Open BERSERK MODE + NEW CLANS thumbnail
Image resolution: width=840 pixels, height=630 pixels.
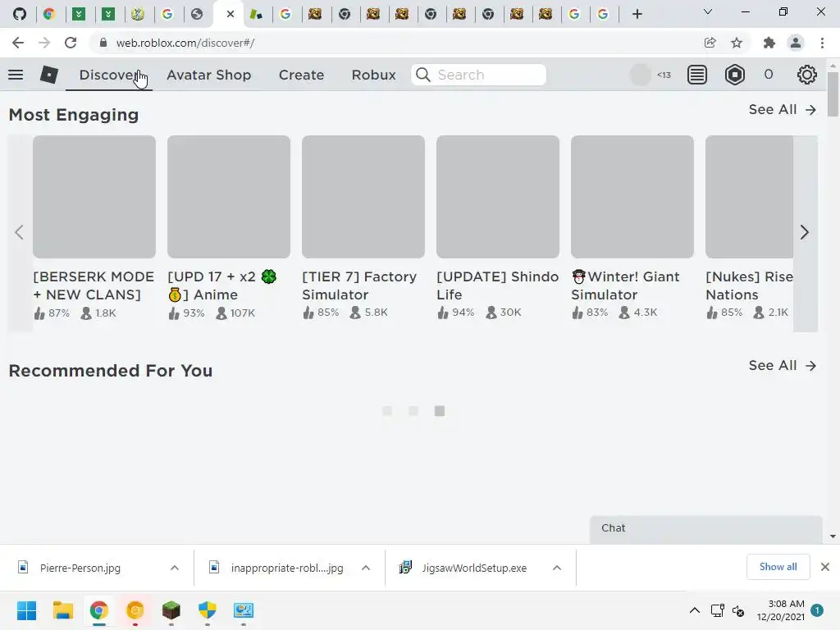coord(94,197)
